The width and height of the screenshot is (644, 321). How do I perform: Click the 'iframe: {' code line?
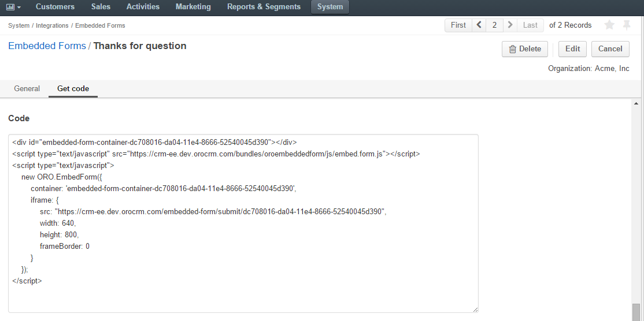pyautogui.click(x=45, y=200)
